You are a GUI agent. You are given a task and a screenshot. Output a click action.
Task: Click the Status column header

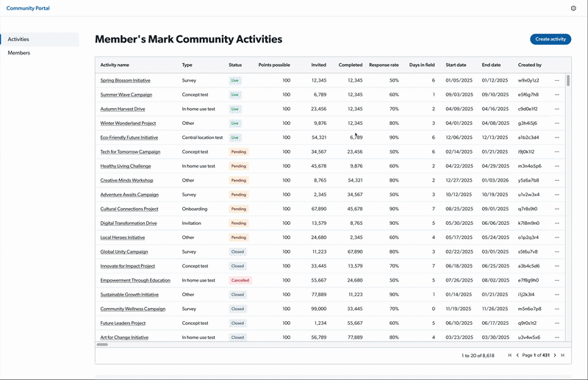click(x=235, y=65)
